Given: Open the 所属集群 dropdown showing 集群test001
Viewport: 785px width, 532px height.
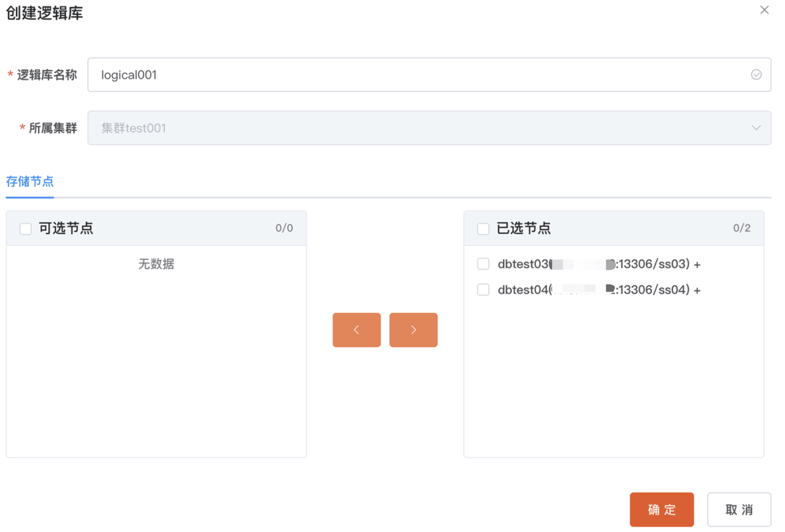Looking at the screenshot, I should point(417,128).
